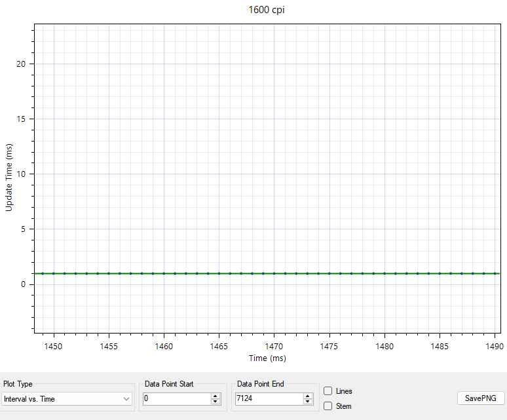Enable the Stem checkbox
Screen dimensions: 507x420
[x=328, y=406]
